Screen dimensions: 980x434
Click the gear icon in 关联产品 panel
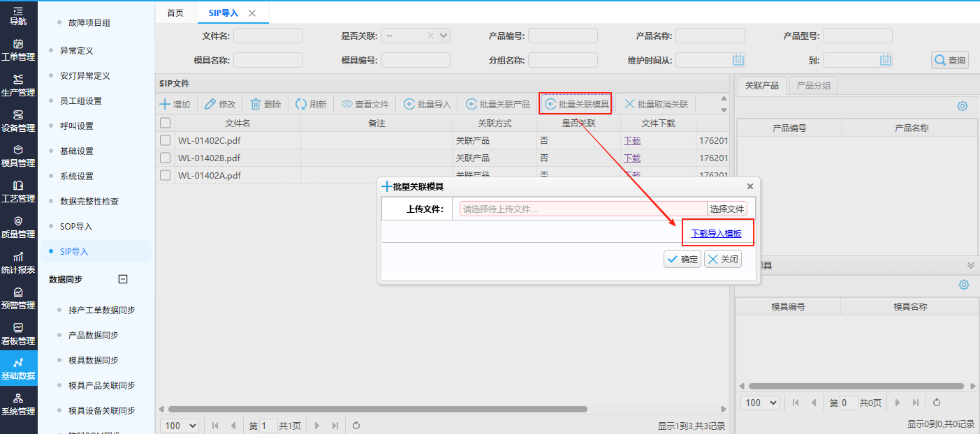[x=963, y=106]
